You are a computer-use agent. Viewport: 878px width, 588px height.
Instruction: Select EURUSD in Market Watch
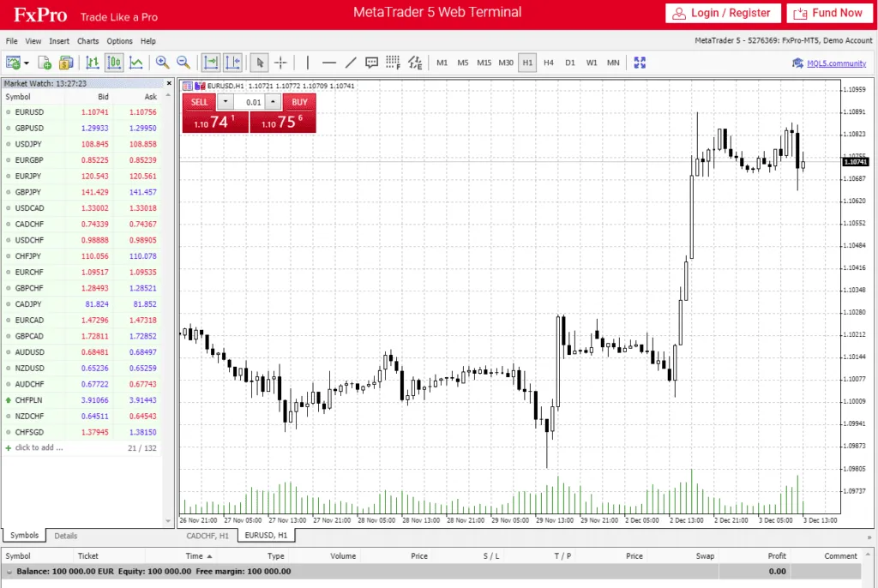pyautogui.click(x=82, y=112)
